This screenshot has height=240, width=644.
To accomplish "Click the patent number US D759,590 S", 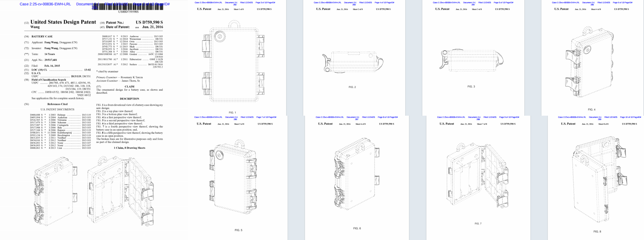I will point(149,22).
